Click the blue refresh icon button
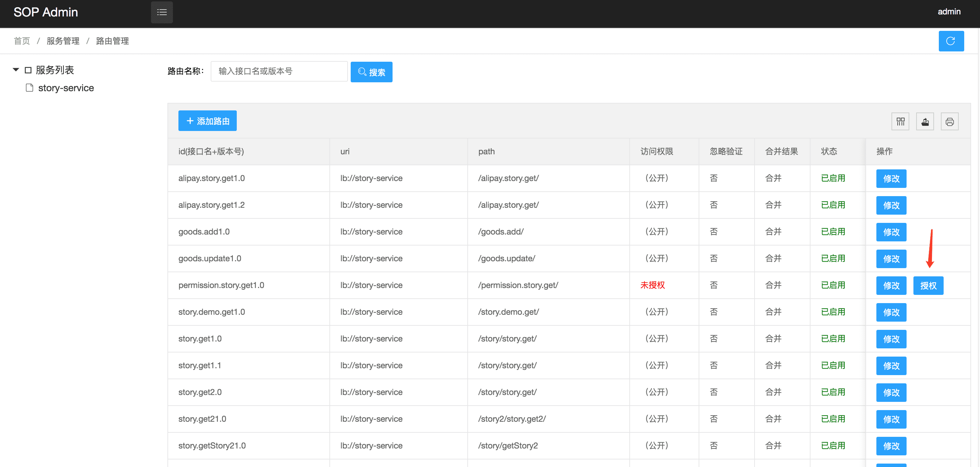Viewport: 980px width, 467px height. (951, 41)
